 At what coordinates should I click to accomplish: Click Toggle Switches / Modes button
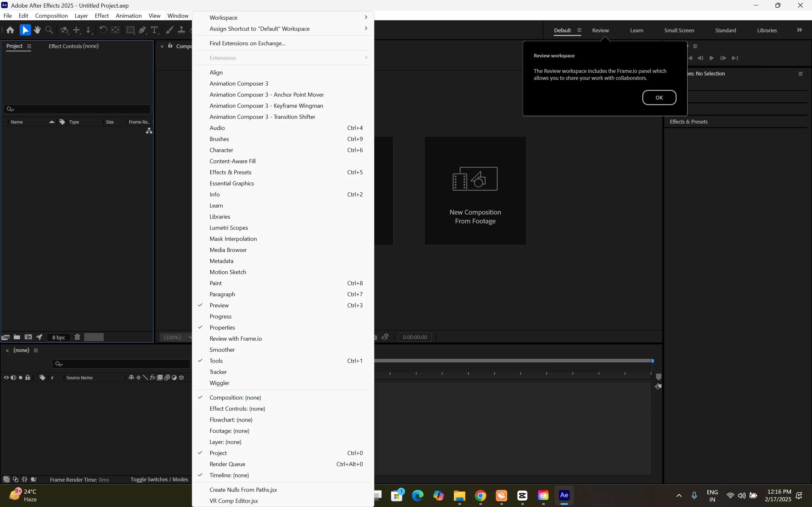[x=159, y=479]
